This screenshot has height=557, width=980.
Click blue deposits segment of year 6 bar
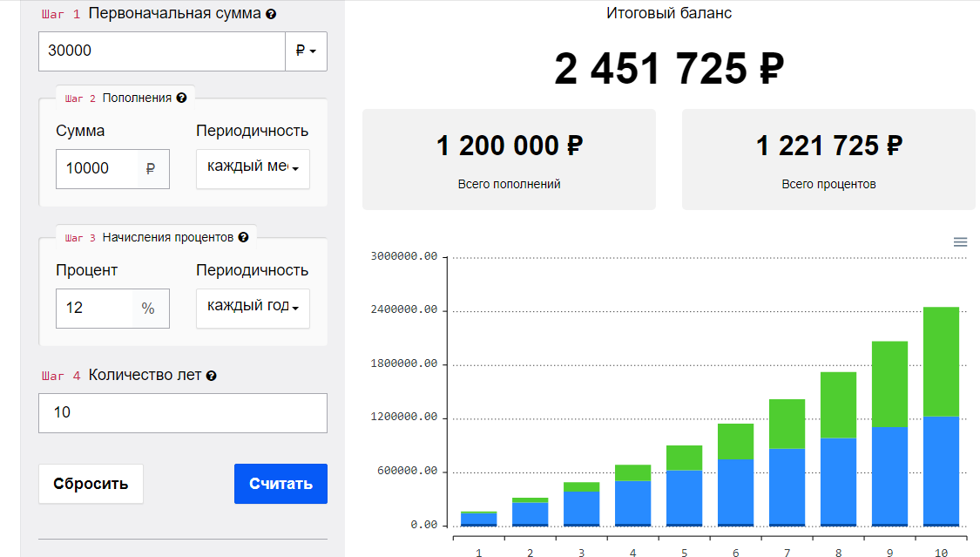click(735, 492)
